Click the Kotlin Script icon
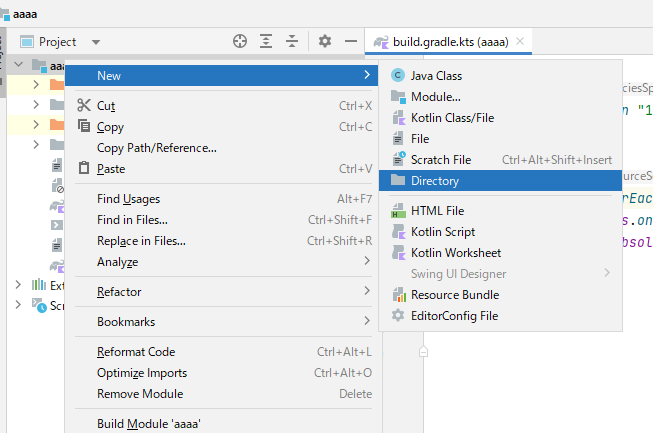This screenshot has height=433, width=653. tap(399, 231)
